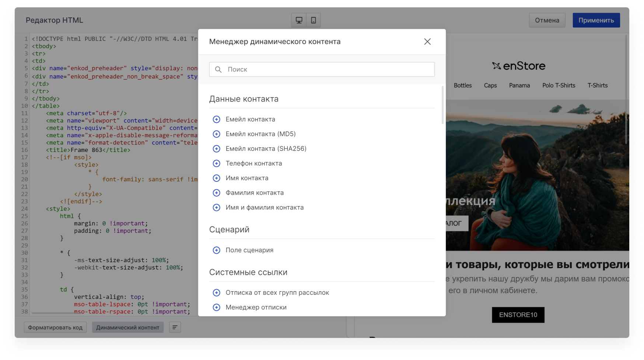Click plus icon next to Емейл контакта
This screenshot has width=644, height=360.
(x=217, y=119)
